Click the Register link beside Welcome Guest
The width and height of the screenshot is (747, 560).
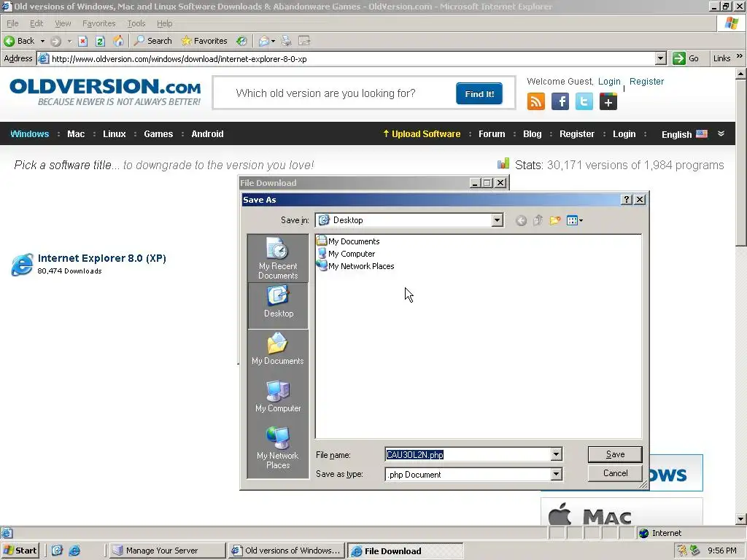(x=646, y=82)
